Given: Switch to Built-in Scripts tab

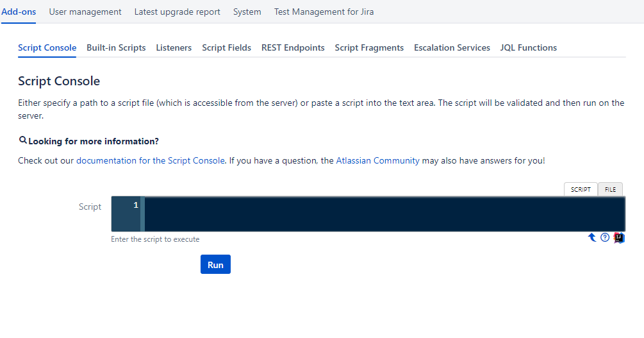Looking at the screenshot, I should coord(116,47).
